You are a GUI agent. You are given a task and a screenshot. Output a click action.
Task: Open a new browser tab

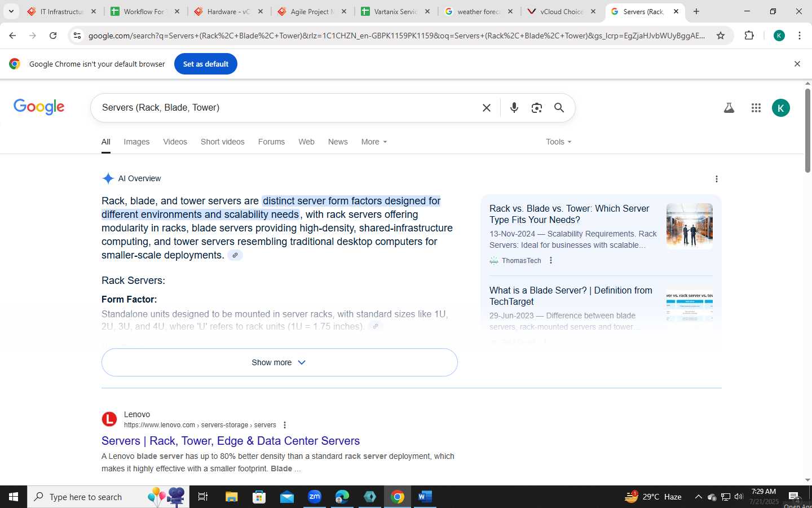click(696, 11)
